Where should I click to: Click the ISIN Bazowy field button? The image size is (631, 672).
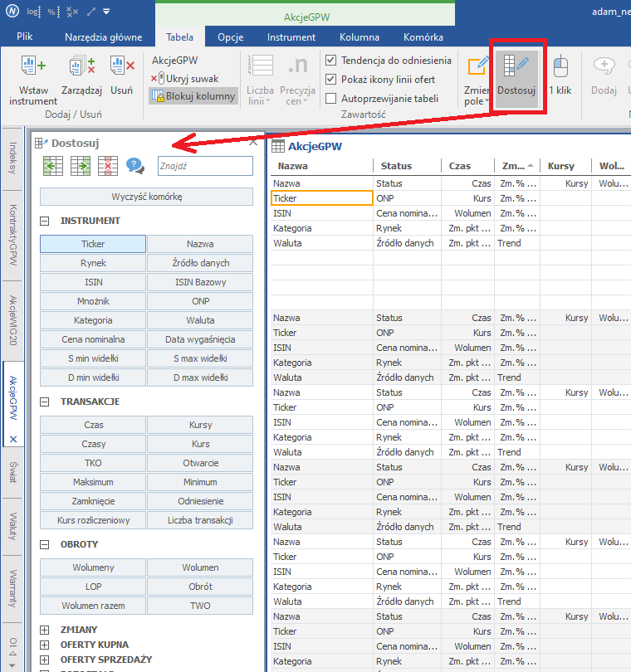(200, 282)
